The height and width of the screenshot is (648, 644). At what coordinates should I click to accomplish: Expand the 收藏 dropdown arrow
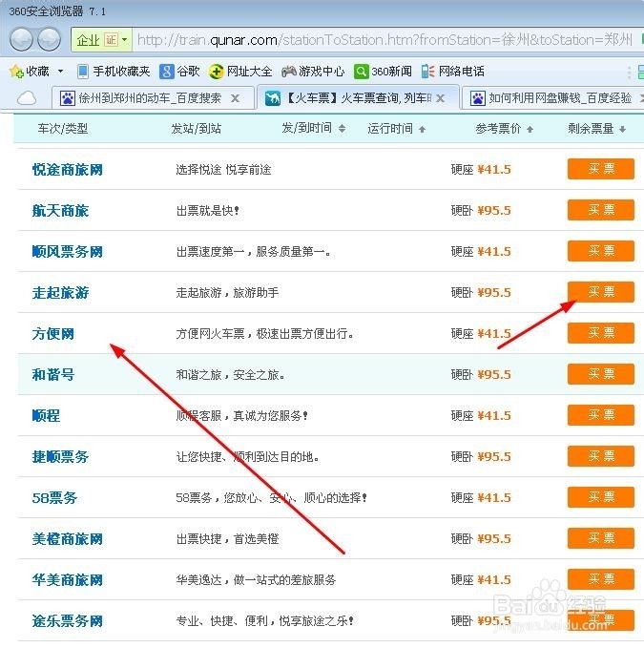coord(60,72)
